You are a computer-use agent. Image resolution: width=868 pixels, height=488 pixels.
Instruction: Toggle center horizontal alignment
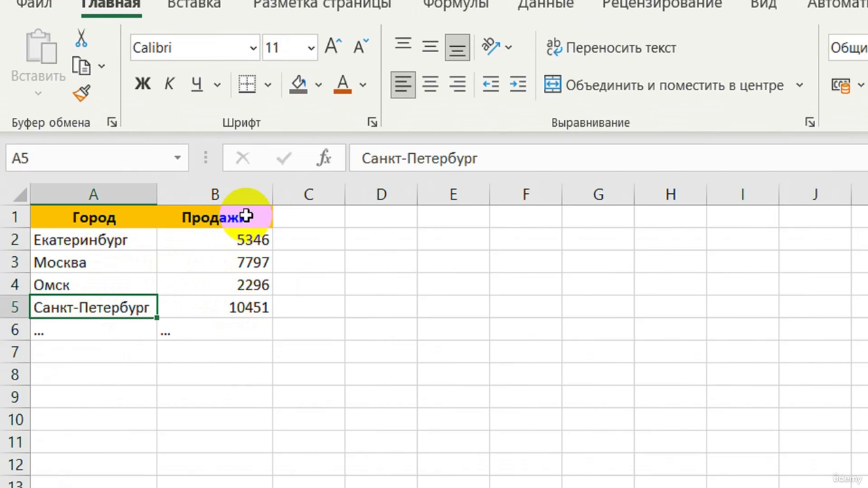(x=430, y=85)
